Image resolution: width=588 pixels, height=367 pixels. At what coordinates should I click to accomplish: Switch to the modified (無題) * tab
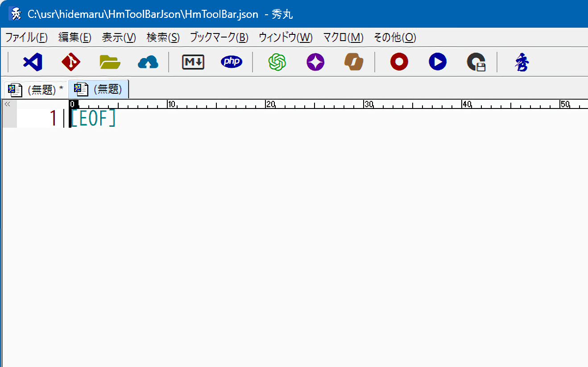tap(36, 90)
